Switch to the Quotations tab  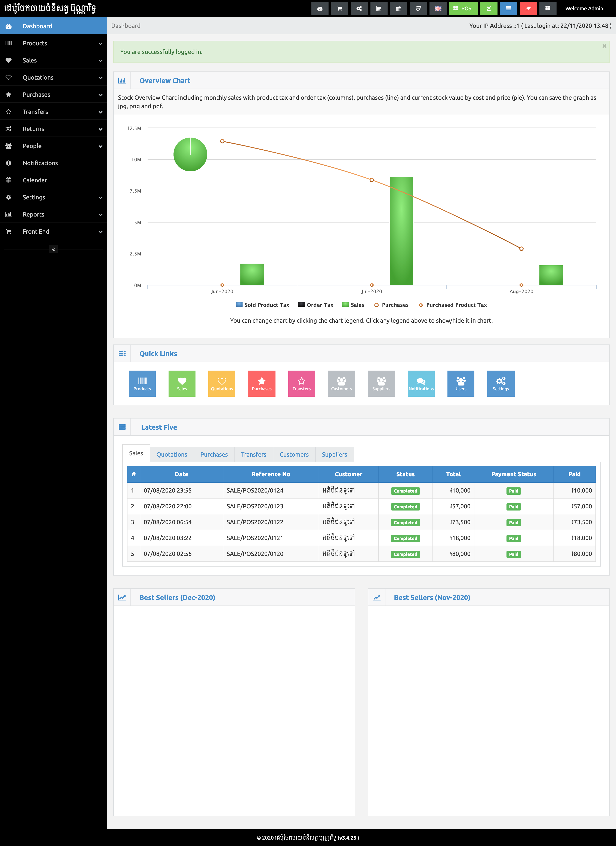172,454
